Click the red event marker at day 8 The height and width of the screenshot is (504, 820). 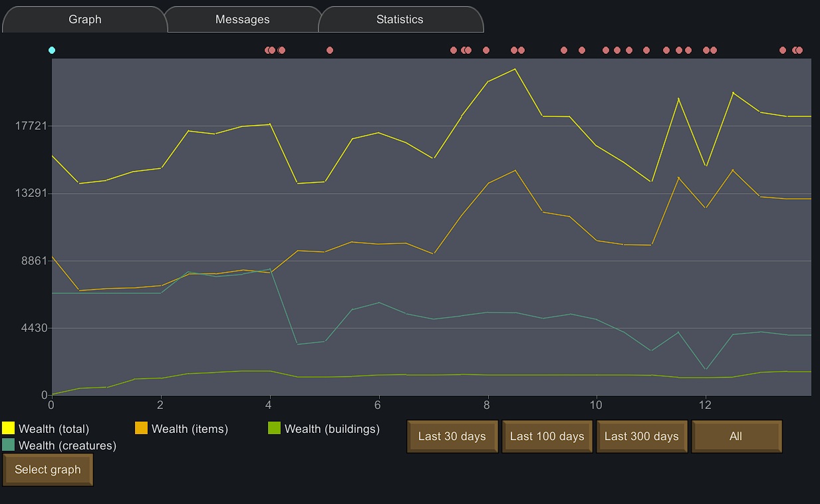tap(486, 50)
